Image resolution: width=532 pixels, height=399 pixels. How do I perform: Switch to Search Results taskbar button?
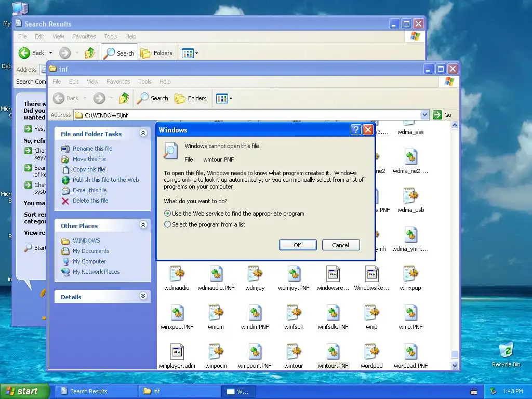click(x=96, y=391)
